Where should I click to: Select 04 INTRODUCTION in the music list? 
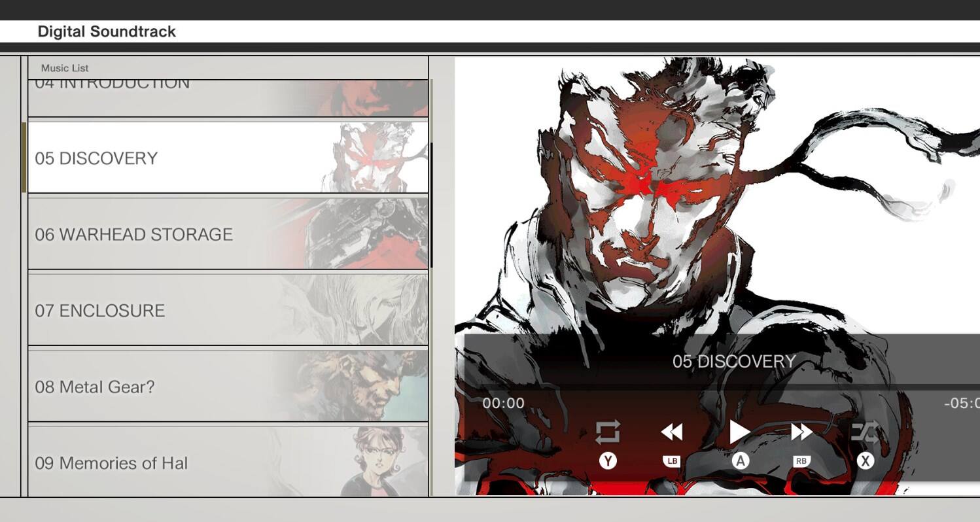[228, 98]
